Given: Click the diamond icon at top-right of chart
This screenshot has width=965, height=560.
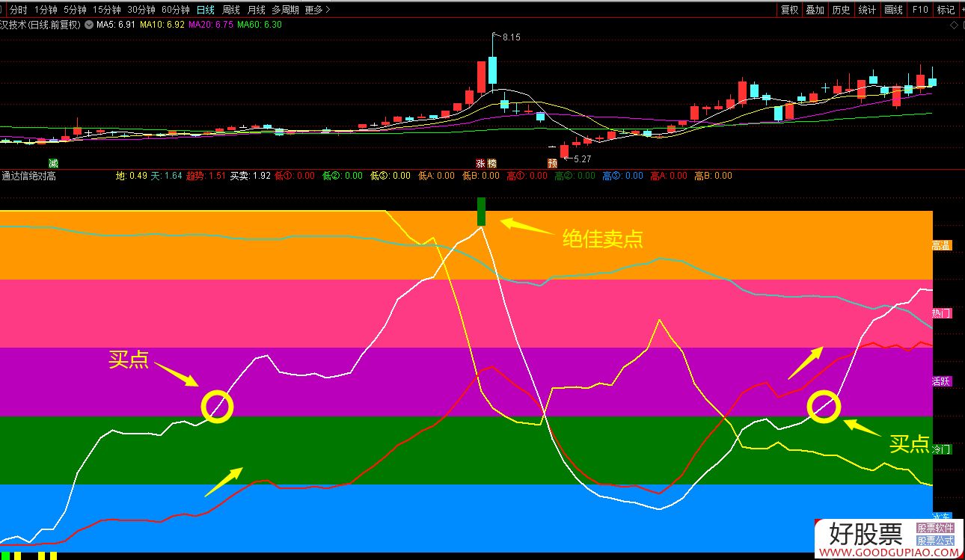Looking at the screenshot, I should point(954,25).
